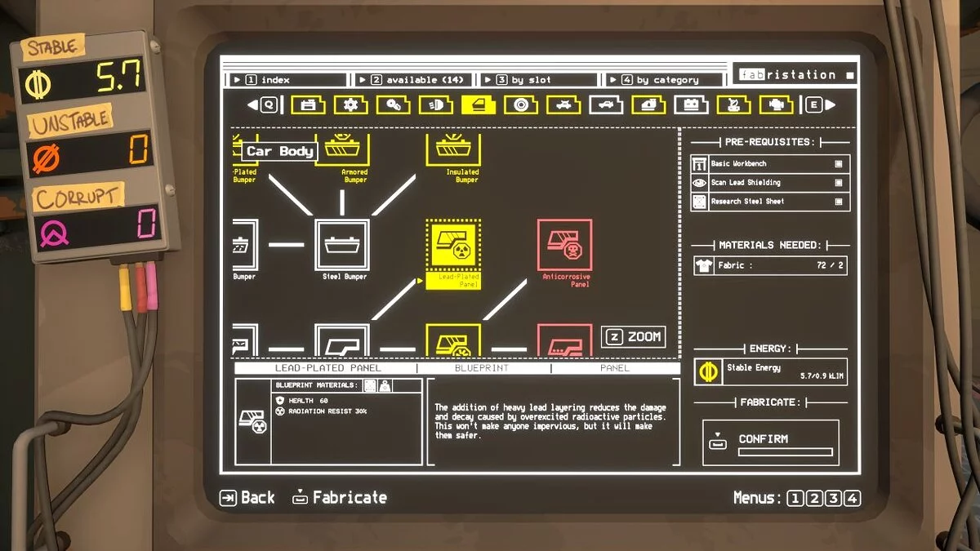Click the Fabricate prompt at the bottom
Viewport: 980px width, 551px height.
pos(340,497)
